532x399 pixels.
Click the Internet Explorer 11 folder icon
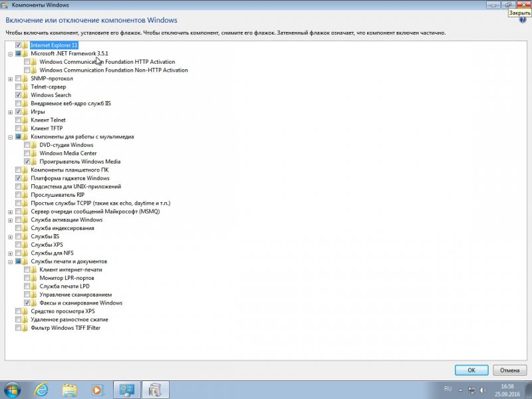coord(25,45)
